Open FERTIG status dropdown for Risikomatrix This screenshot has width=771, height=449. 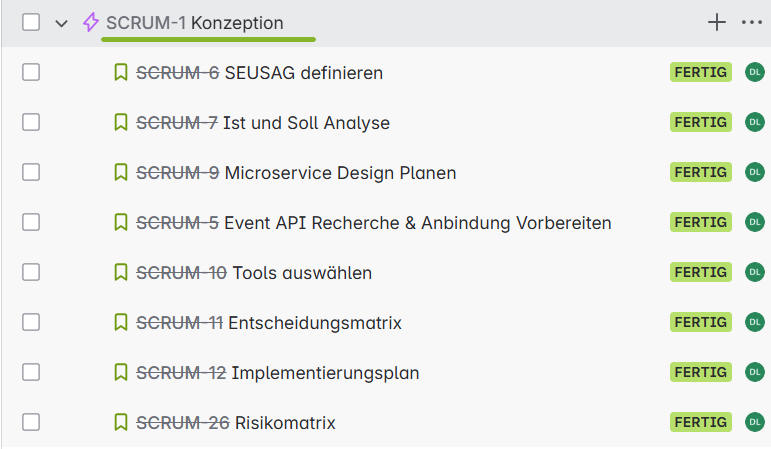(x=701, y=422)
